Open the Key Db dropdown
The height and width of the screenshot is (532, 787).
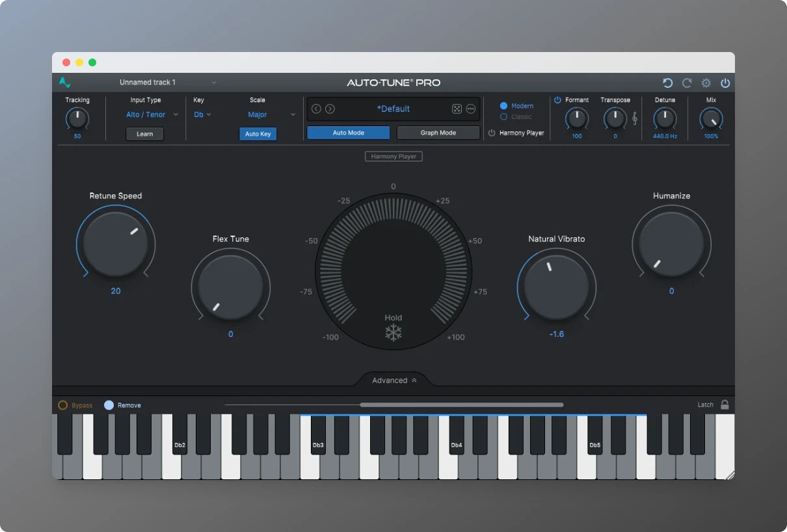click(x=202, y=115)
